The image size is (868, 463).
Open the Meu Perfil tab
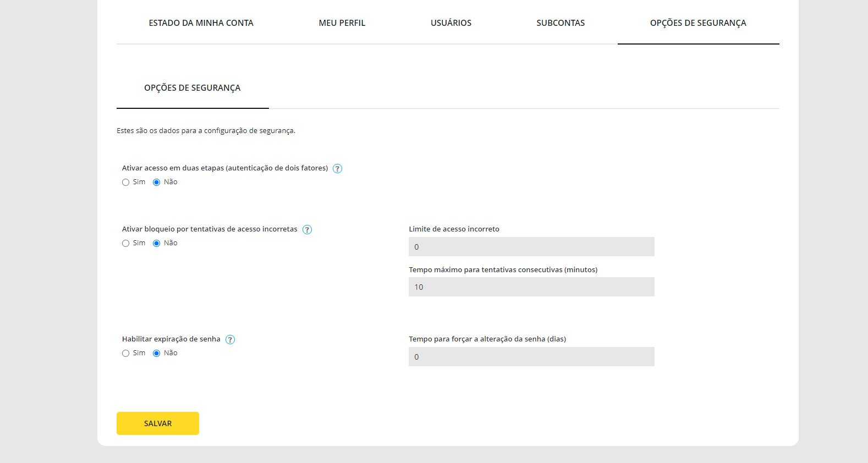click(x=342, y=23)
